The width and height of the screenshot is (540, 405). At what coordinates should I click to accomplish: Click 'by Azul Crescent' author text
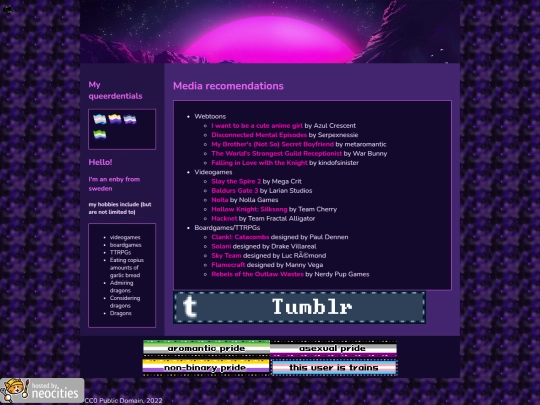[x=330, y=126]
